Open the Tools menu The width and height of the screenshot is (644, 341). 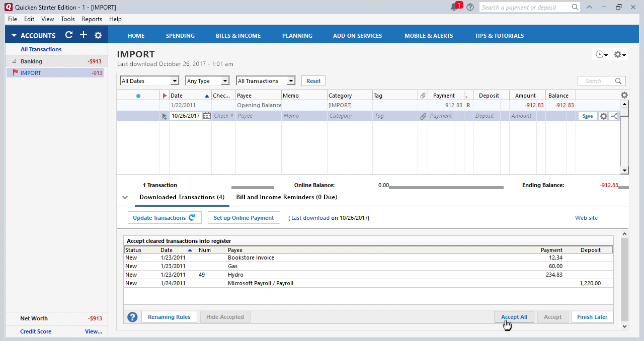[68, 19]
